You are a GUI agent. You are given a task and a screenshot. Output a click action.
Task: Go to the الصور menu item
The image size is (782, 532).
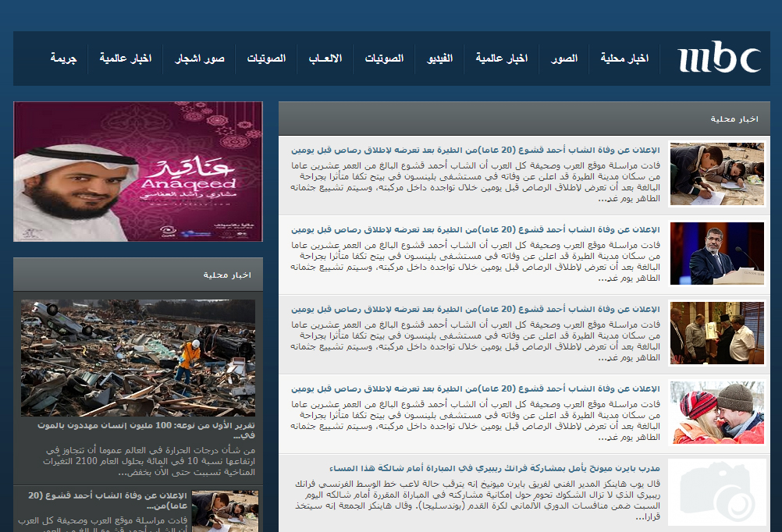click(x=564, y=59)
